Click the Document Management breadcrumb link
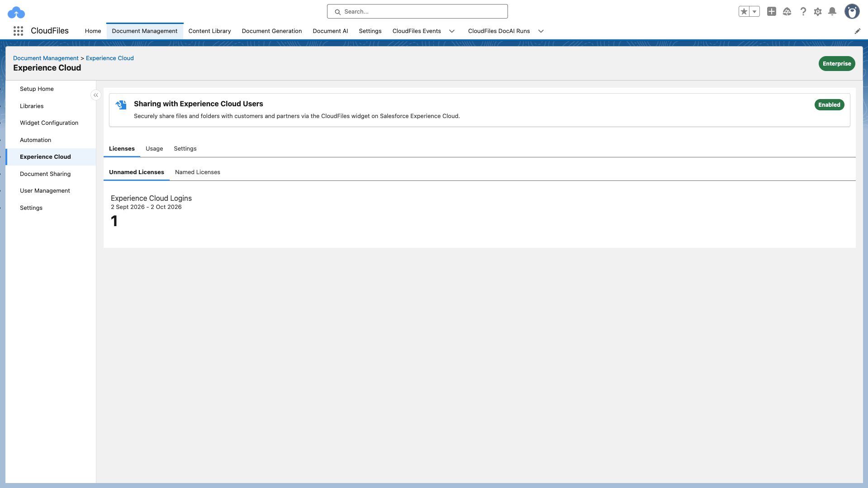868x488 pixels. tap(46, 58)
